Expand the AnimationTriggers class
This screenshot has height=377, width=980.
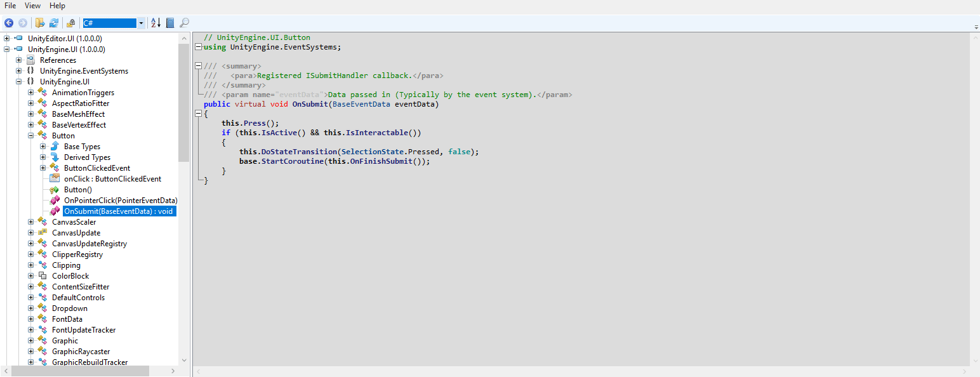coord(30,93)
